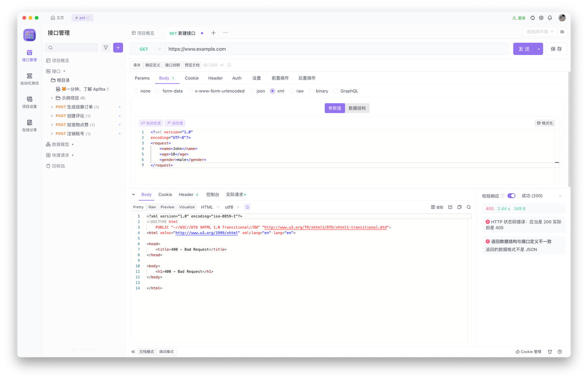Click the 发送 send button
The image size is (588, 380).
click(524, 49)
